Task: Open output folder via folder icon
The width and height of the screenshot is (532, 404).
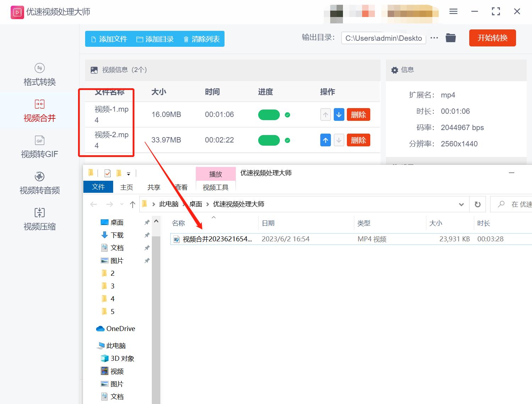Action: coord(450,38)
